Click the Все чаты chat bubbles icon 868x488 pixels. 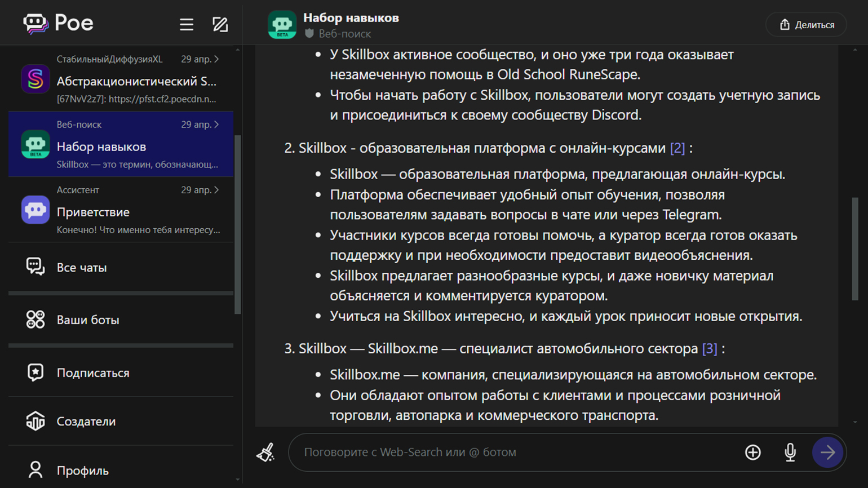coord(36,267)
